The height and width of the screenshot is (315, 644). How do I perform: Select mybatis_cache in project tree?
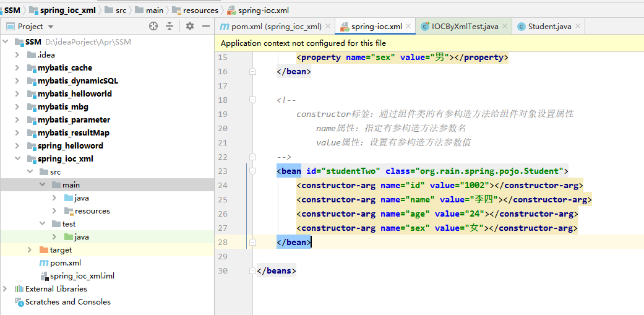(65, 67)
